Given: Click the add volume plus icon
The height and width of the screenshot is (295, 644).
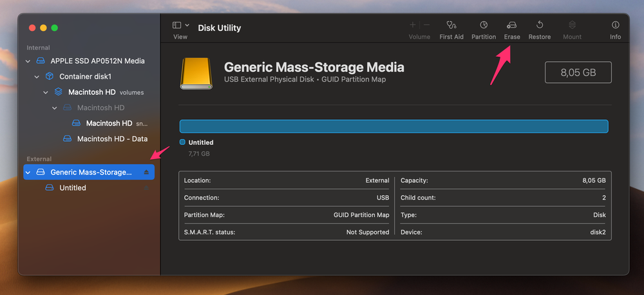Looking at the screenshot, I should tap(412, 25).
